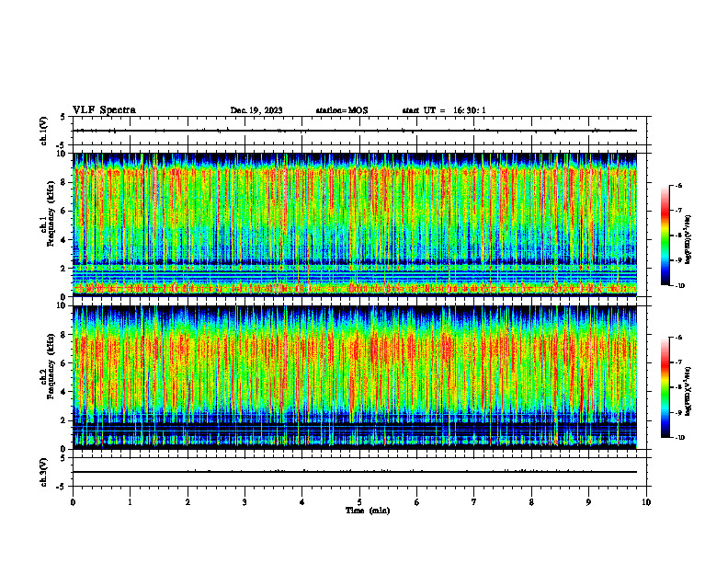Click the "ch.3(V)" waveform axis label
The image size is (728, 563).
(43, 472)
